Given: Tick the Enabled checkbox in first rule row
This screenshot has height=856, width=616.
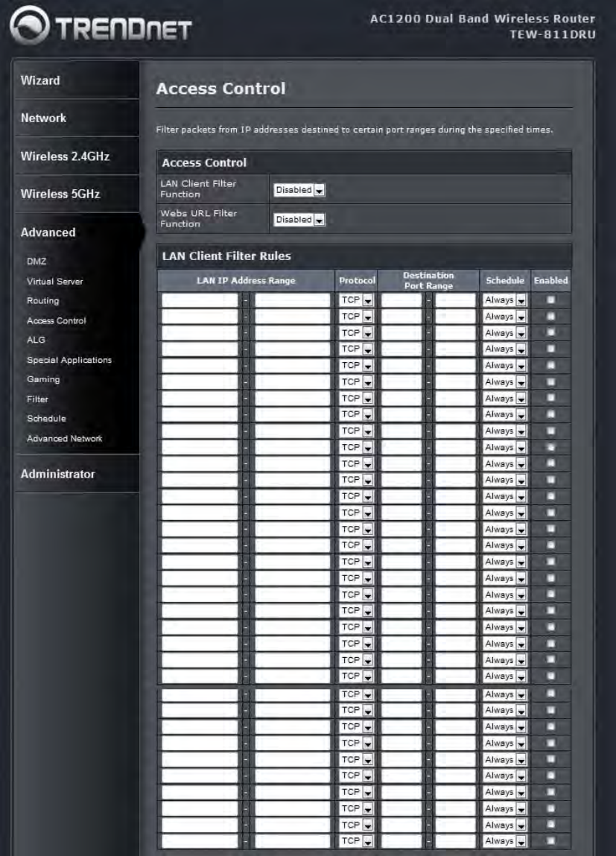Looking at the screenshot, I should pyautogui.click(x=550, y=299).
